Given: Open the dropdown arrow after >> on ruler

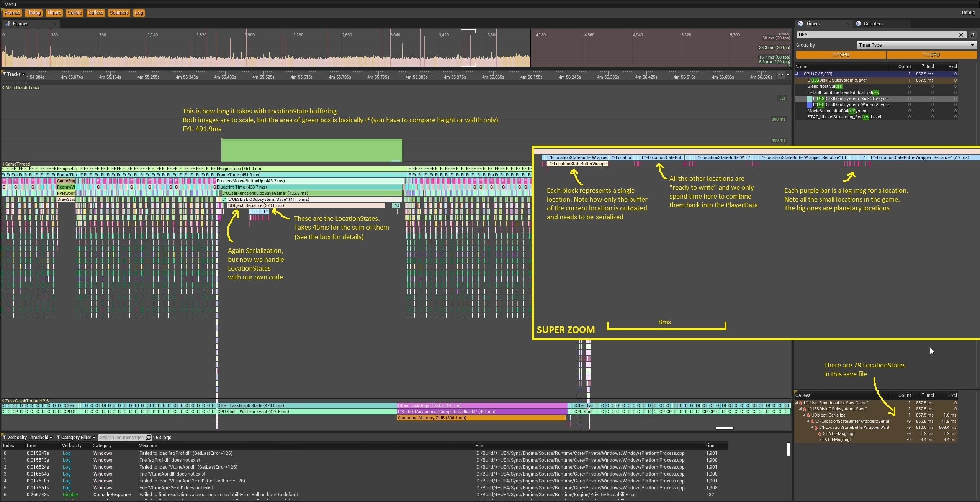Looking at the screenshot, I should [788, 75].
